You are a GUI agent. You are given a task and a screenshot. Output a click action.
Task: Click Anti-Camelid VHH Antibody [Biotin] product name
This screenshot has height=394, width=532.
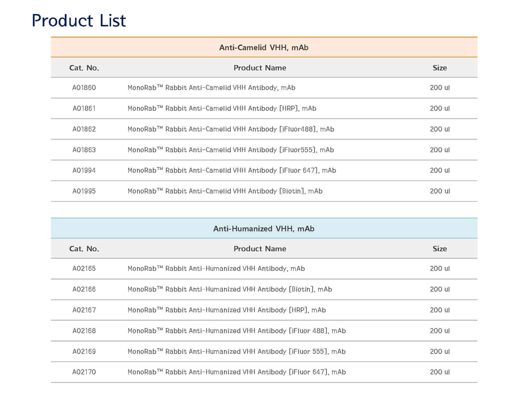click(225, 191)
